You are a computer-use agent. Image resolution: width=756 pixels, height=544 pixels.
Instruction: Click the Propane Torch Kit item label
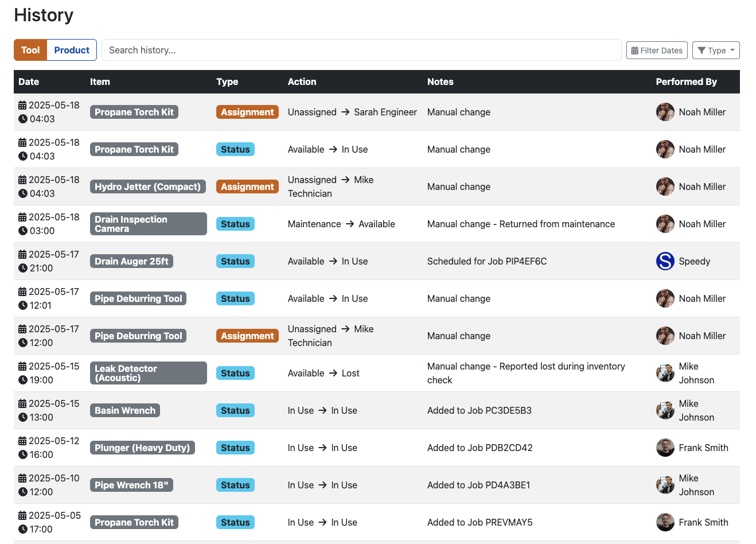tap(134, 112)
